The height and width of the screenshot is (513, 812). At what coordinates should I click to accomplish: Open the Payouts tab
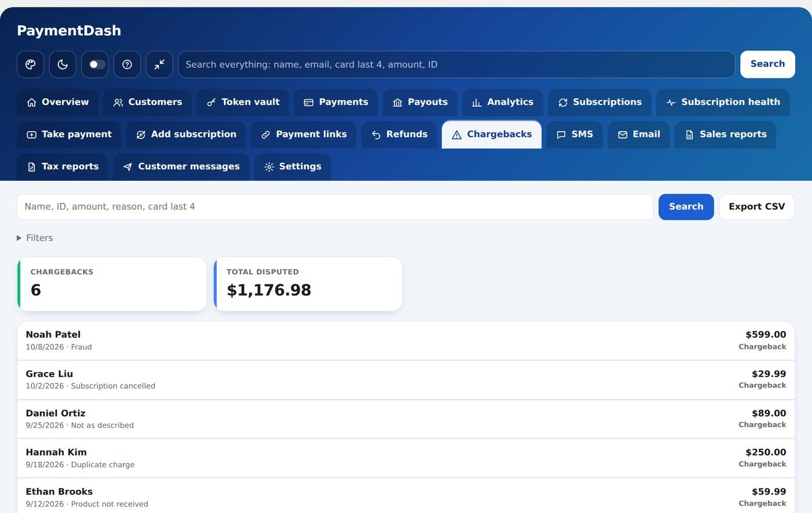(420, 103)
